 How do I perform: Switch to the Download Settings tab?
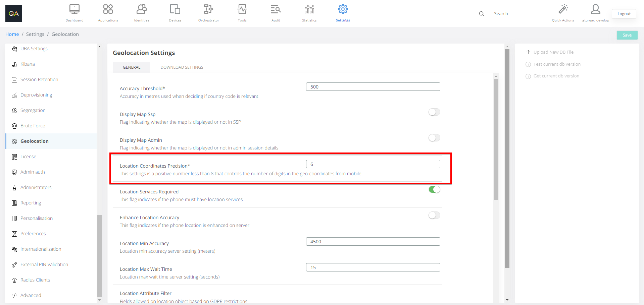[182, 67]
